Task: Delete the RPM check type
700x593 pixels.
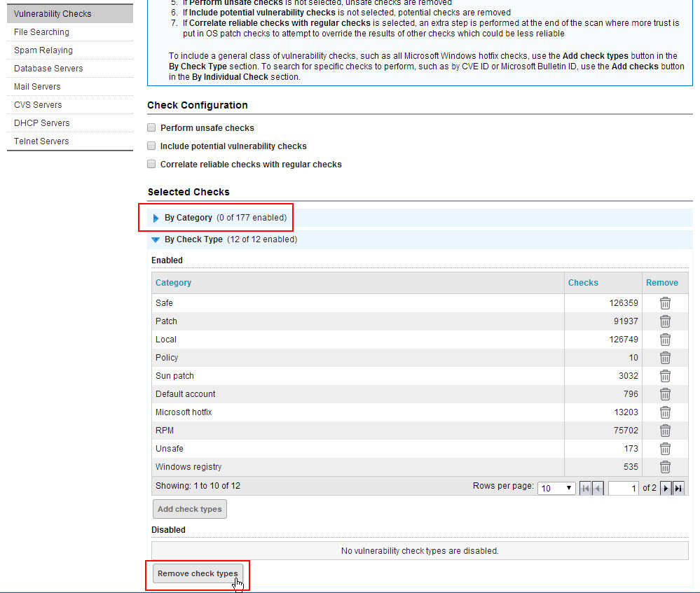Action: click(x=664, y=430)
